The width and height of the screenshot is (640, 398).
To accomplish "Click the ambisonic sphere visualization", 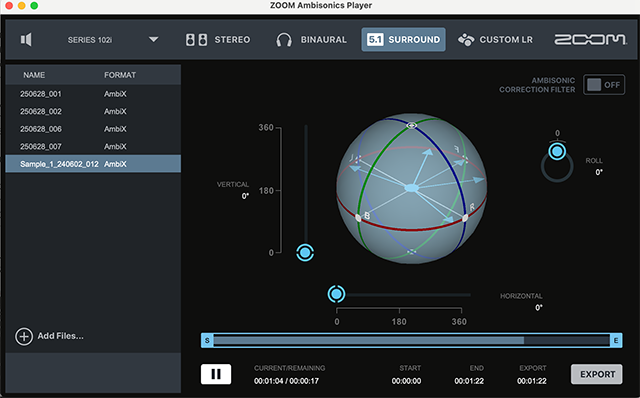I will click(411, 188).
